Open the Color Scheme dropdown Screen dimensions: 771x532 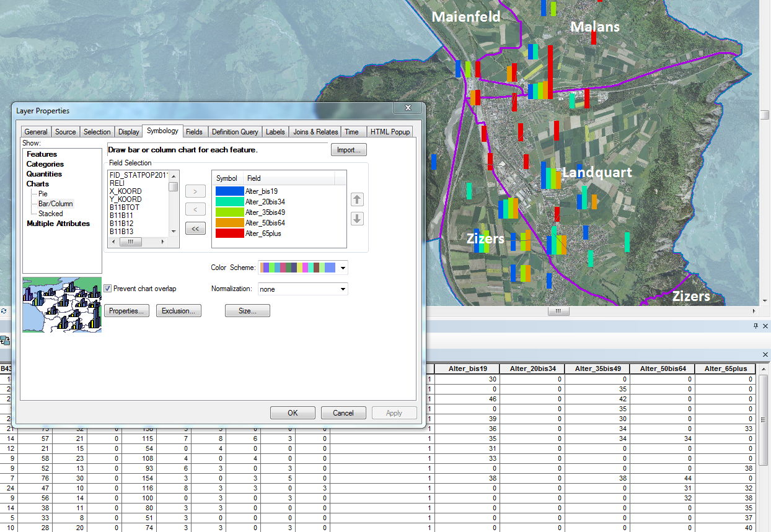343,268
